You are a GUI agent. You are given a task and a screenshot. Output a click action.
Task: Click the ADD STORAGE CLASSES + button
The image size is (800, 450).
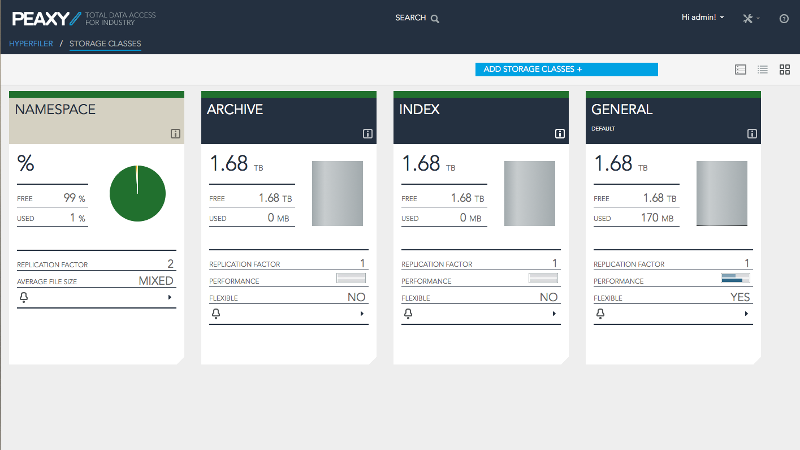point(566,69)
